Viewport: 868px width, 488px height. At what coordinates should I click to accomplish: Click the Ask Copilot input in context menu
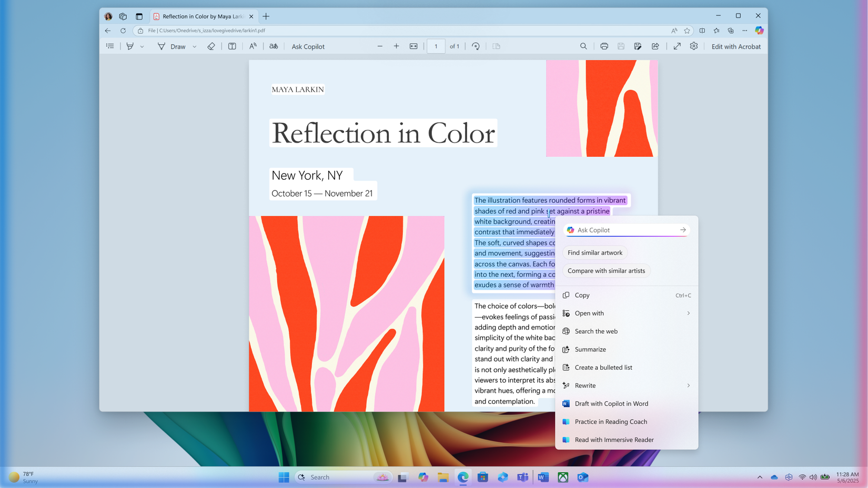[x=626, y=230]
